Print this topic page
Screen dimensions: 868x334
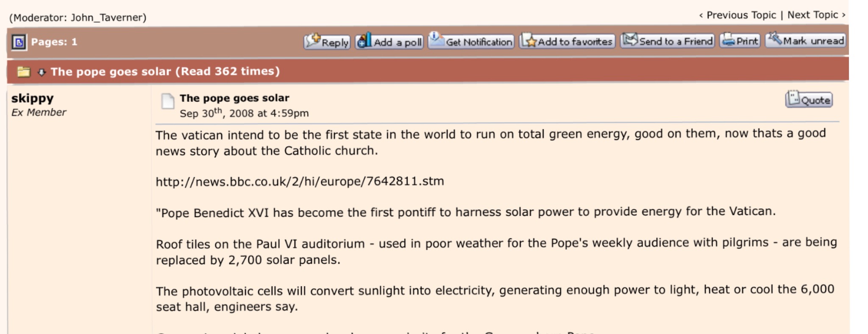point(740,41)
